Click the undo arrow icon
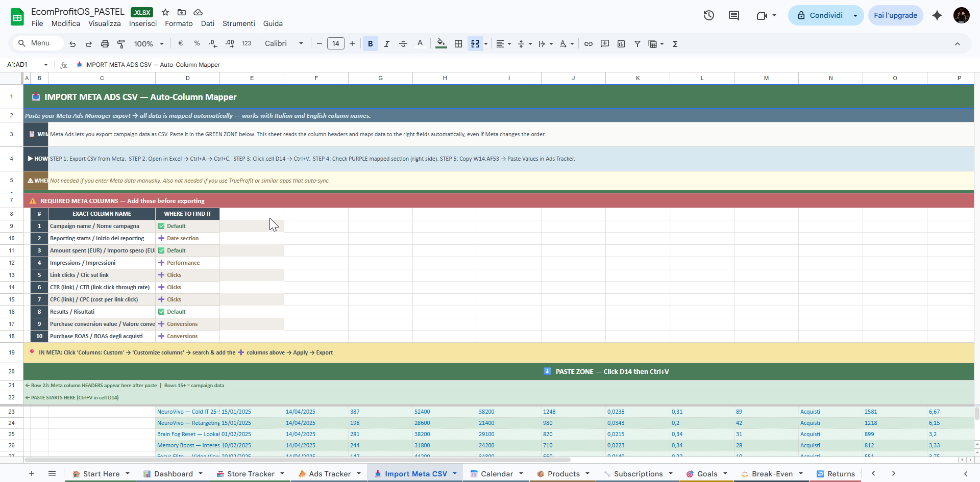Screen dimensions: 980x482 tap(72, 44)
